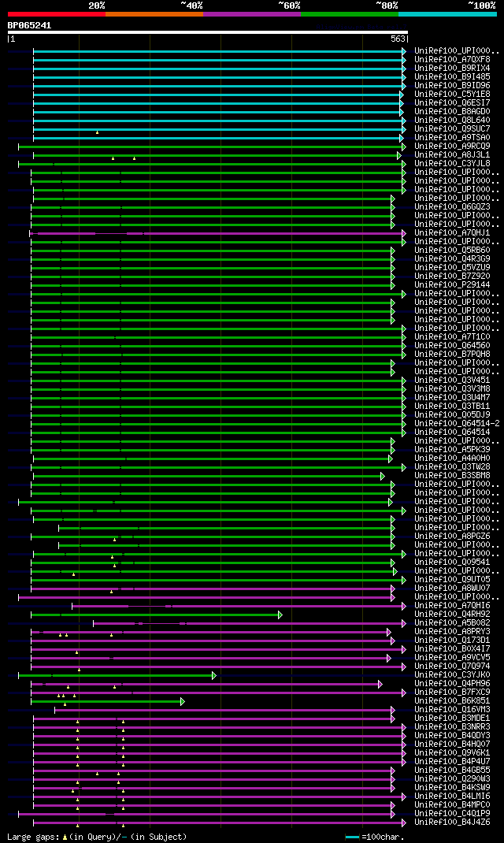Click the arrowhead ending the B3SBM8 hit bar
The height and width of the screenshot is (843, 504).
tap(382, 476)
